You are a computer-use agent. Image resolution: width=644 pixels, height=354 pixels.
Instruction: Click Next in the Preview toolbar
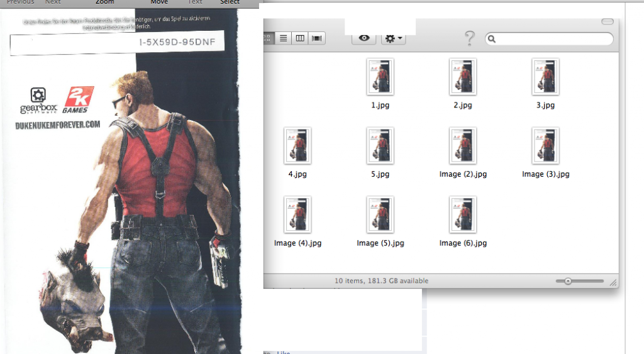(53, 2)
